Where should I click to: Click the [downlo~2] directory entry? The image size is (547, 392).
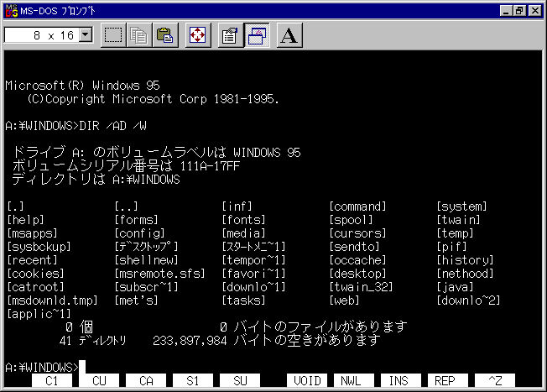pyautogui.click(x=468, y=301)
